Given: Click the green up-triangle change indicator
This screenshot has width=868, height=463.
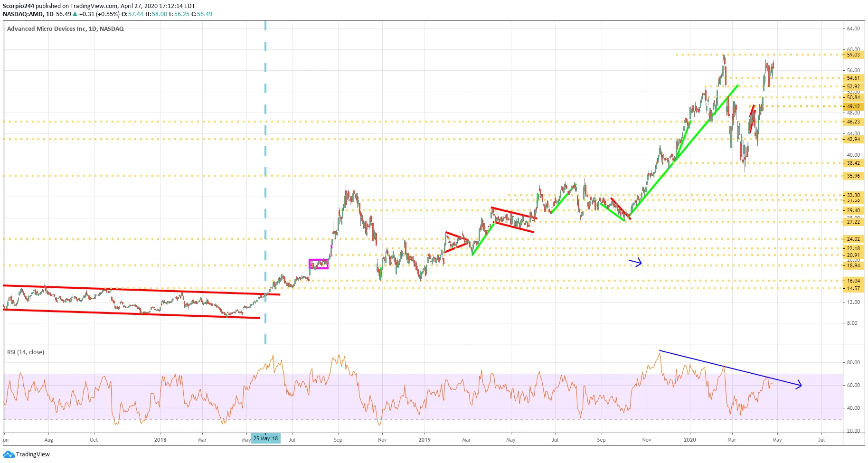Looking at the screenshot, I should click(75, 14).
